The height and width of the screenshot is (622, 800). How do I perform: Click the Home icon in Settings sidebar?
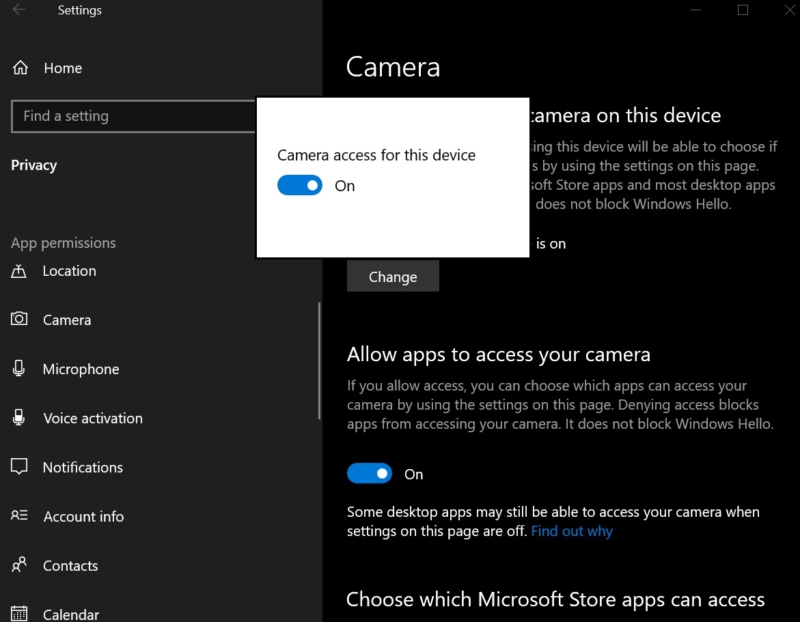[x=18, y=67]
